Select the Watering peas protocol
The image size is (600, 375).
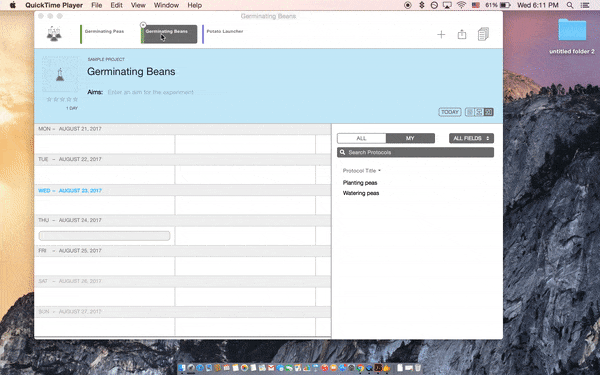tap(361, 193)
